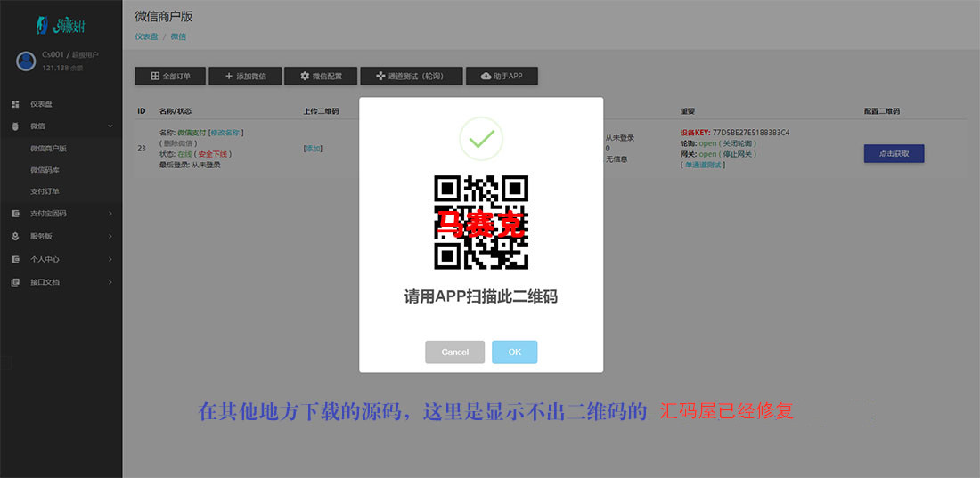Screen dimensions: 980x478
Task: Click the 助手APP download button
Action: click(x=502, y=77)
